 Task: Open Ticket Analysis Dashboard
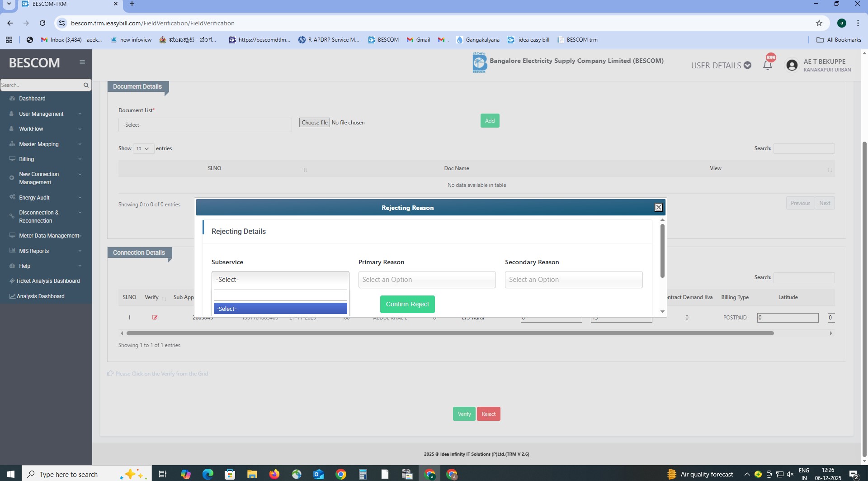48,281
